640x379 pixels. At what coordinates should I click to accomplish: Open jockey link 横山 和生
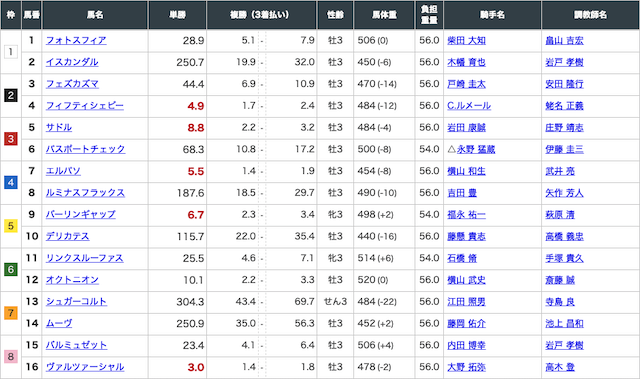pos(466,171)
